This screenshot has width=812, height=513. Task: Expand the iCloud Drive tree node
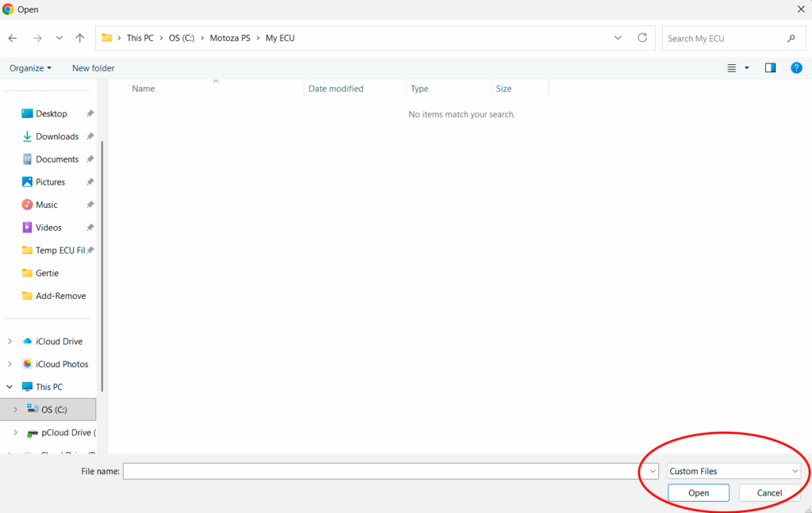point(10,342)
